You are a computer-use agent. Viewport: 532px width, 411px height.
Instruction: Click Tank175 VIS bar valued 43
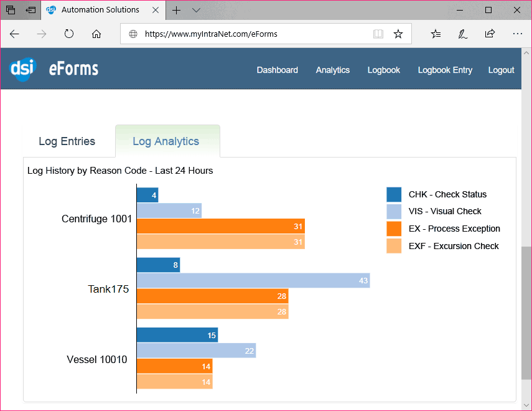click(x=253, y=281)
